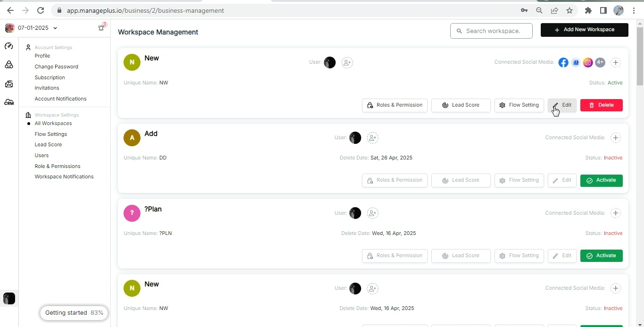Share this page from the address bar
Image resolution: width=644 pixels, height=327 pixels.
click(x=554, y=10)
